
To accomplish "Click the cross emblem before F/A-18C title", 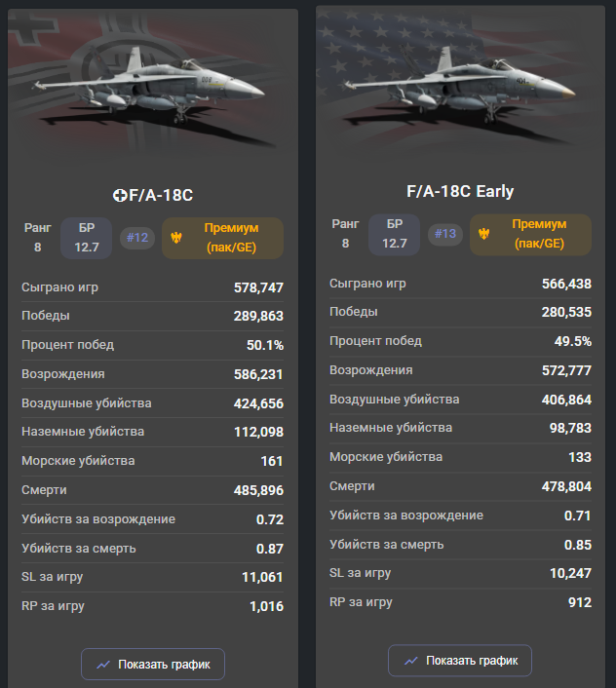I will [x=120, y=195].
